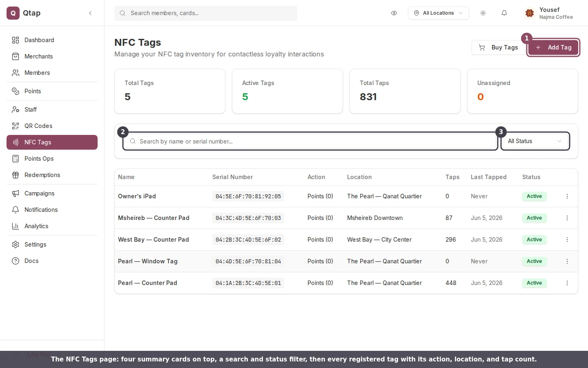Click the Analytics chart icon
Viewport: 588px width, 368px height.
(x=16, y=226)
